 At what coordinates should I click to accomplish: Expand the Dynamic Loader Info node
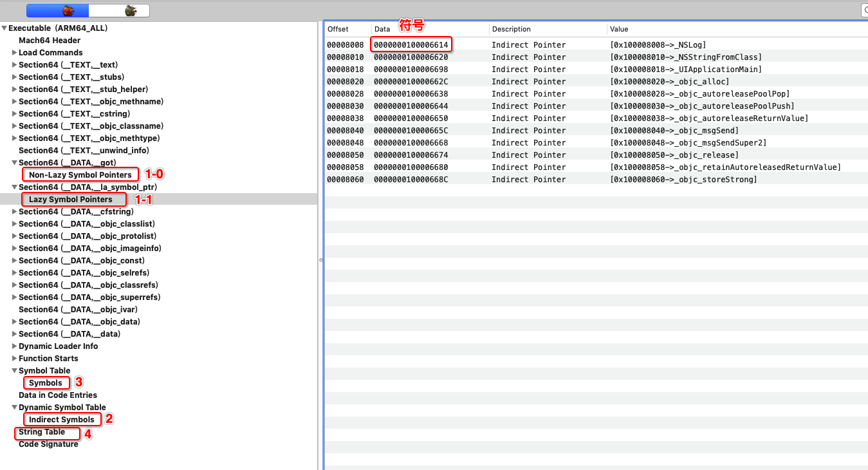point(14,346)
